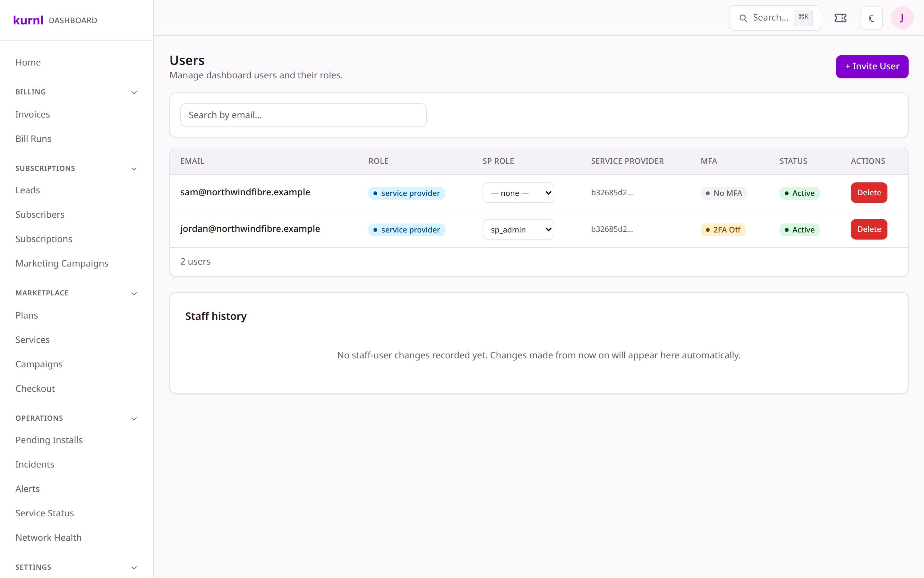924x578 pixels.
Task: Collapse the Billing section chevron
Action: (x=134, y=92)
